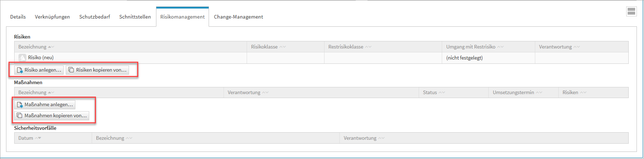Click the new-document icon on Risiko anlegen
Image resolution: width=644 pixels, height=159 pixels.
click(20, 70)
